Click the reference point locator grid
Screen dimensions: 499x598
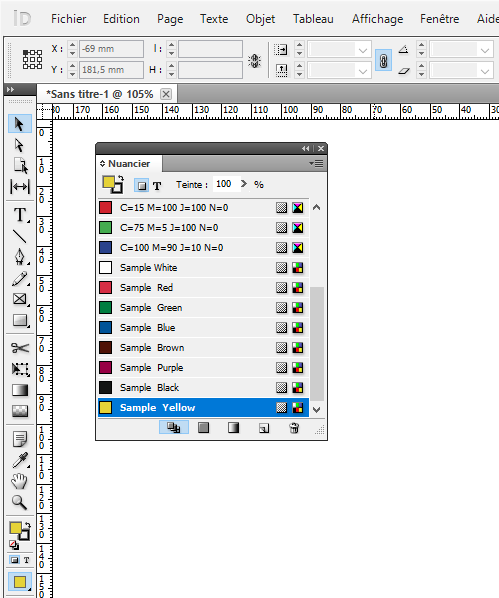click(32, 59)
